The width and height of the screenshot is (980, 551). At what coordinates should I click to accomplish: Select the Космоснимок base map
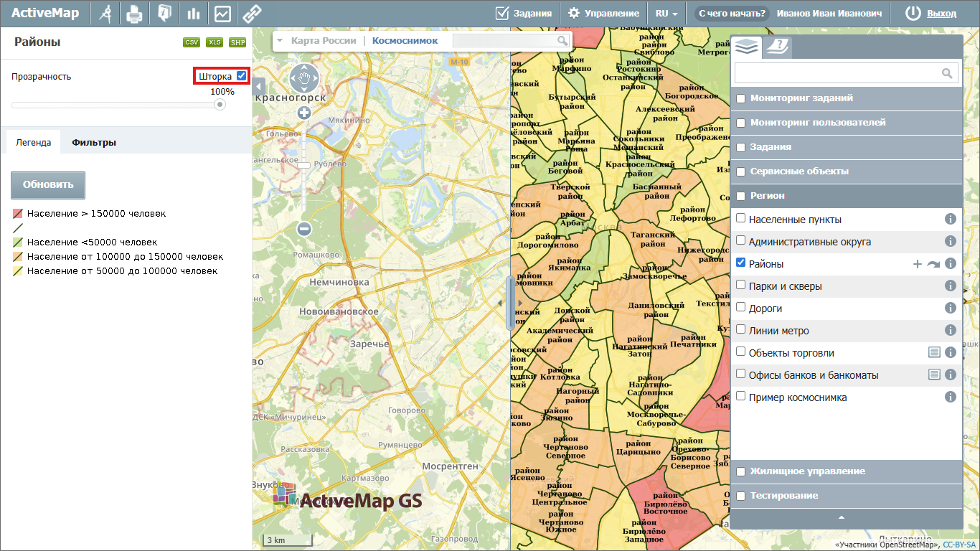405,41
